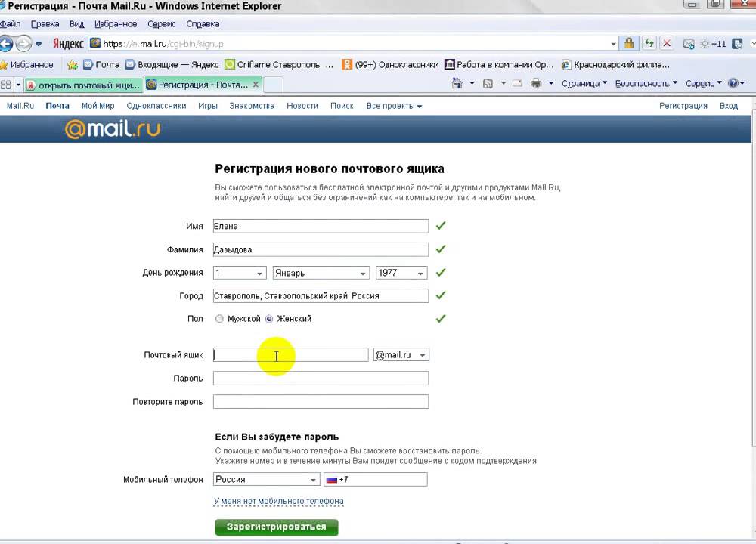Open the (99+) Одноклассники bookmark
The height and width of the screenshot is (544, 756).
(x=391, y=64)
